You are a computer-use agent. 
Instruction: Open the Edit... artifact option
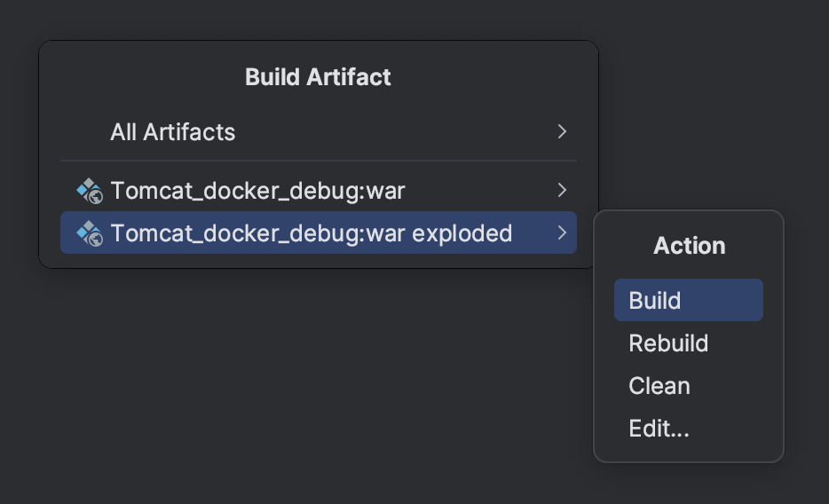tap(659, 429)
